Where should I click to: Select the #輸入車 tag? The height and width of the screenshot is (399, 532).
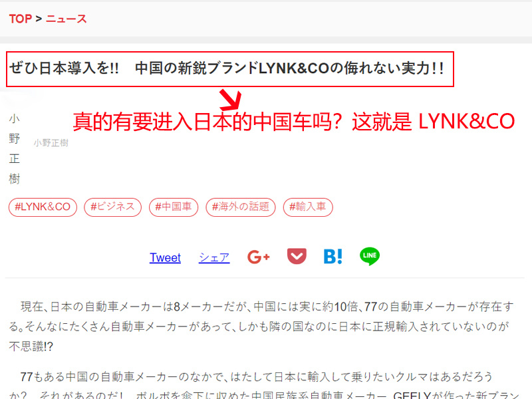click(x=308, y=207)
